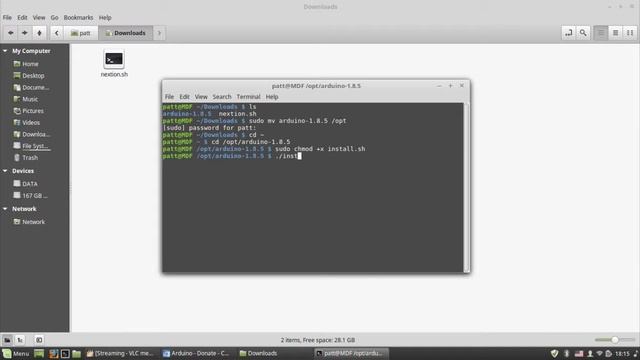Image resolution: width=640 pixels, height=360 pixels.
Task: Open terminal Edit menu
Action: click(x=184, y=97)
